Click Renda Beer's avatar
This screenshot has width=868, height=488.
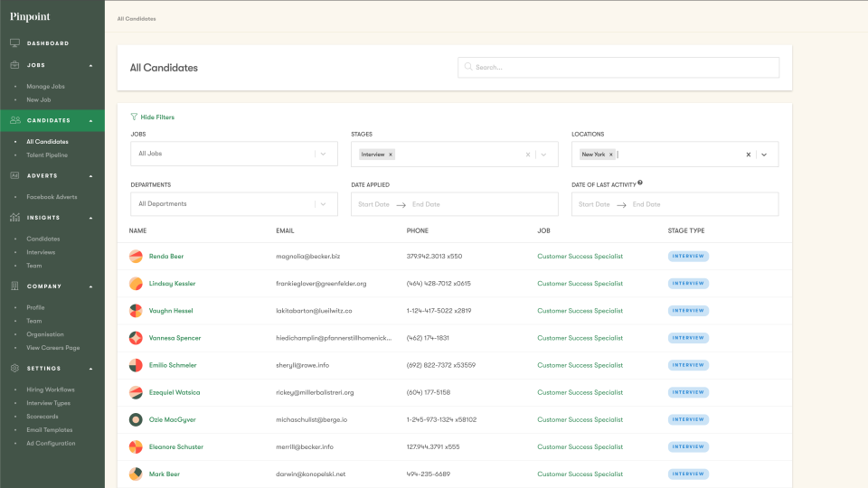tap(136, 257)
